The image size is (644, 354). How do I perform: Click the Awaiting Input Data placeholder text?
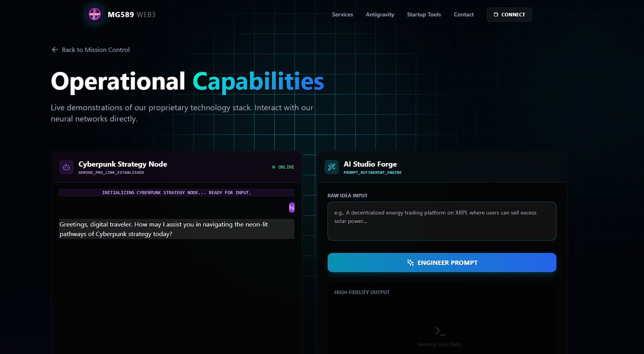coord(440,344)
